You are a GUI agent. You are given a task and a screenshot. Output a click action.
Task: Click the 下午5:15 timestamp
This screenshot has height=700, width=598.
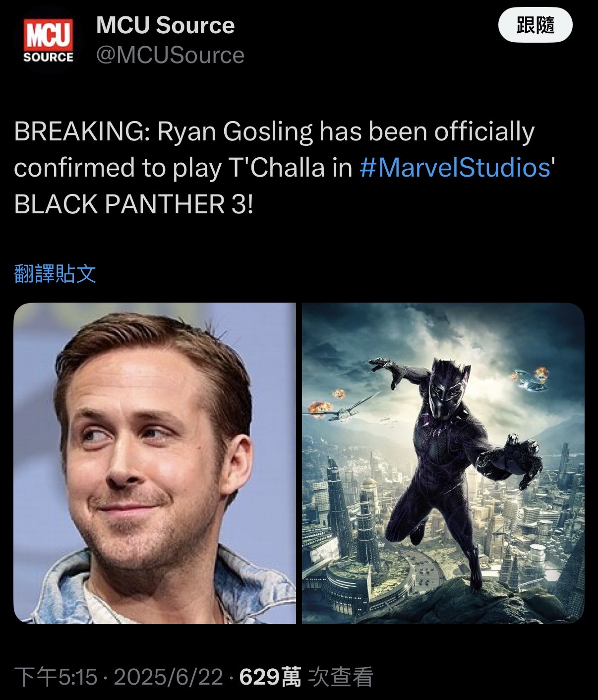(x=56, y=677)
